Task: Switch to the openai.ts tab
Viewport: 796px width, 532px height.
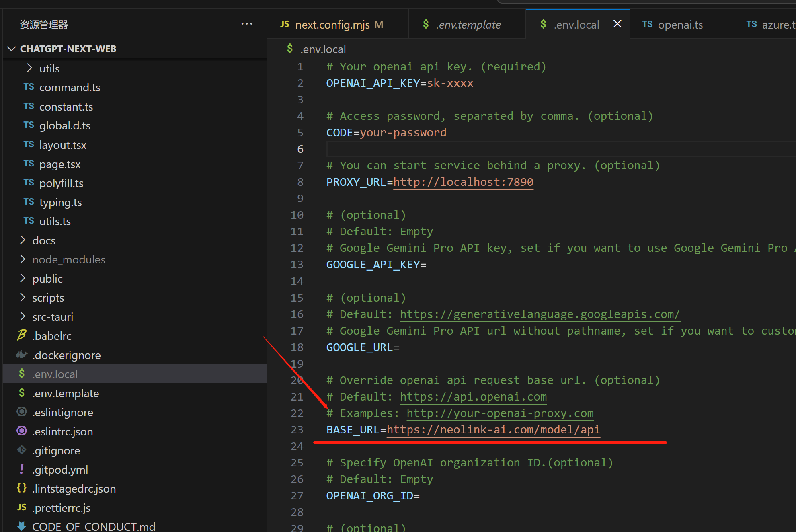Action: click(681, 24)
